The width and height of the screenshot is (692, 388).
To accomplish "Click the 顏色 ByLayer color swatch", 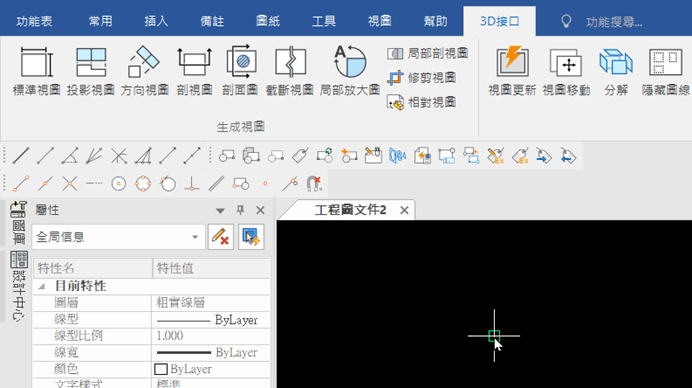I will click(161, 369).
